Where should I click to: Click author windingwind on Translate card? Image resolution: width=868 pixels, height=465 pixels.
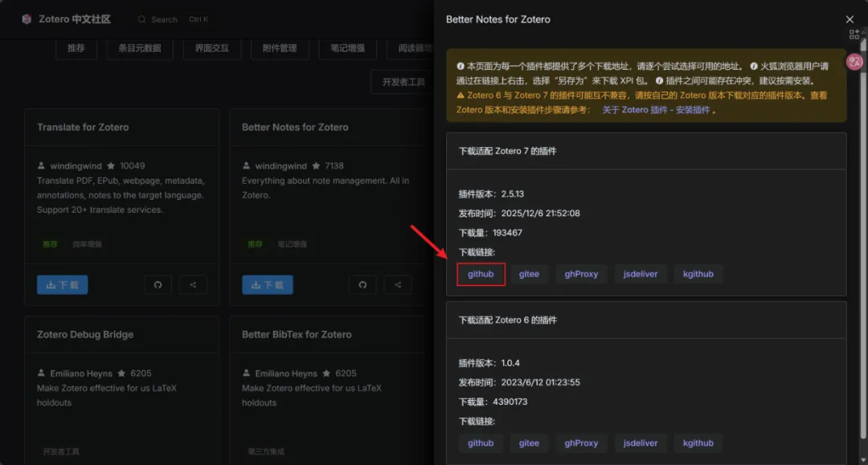76,166
